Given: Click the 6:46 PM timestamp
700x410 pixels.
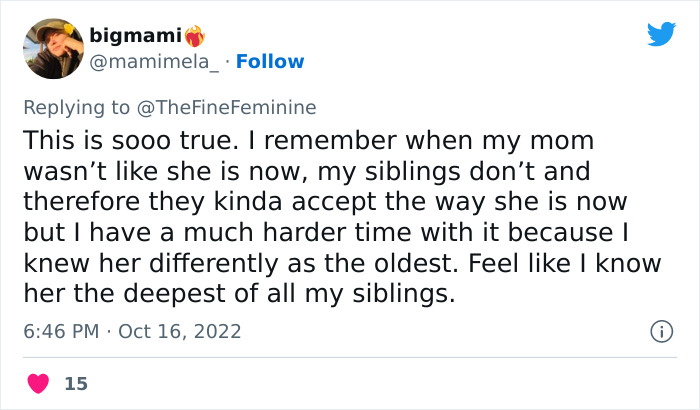Looking at the screenshot, I should point(59,331).
